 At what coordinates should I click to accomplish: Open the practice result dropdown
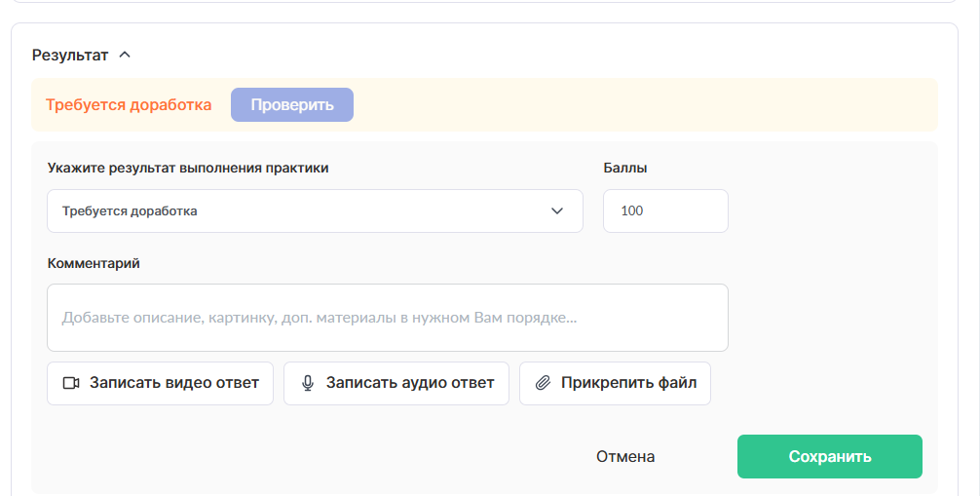click(x=315, y=210)
